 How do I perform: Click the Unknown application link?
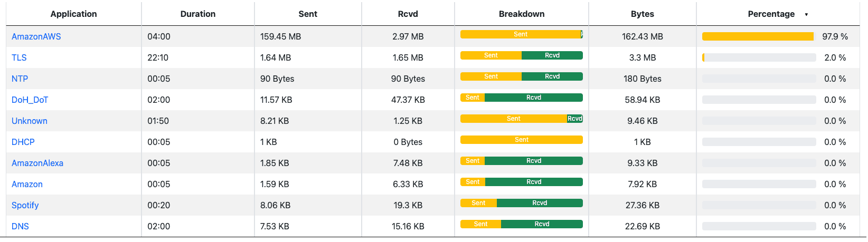point(30,121)
